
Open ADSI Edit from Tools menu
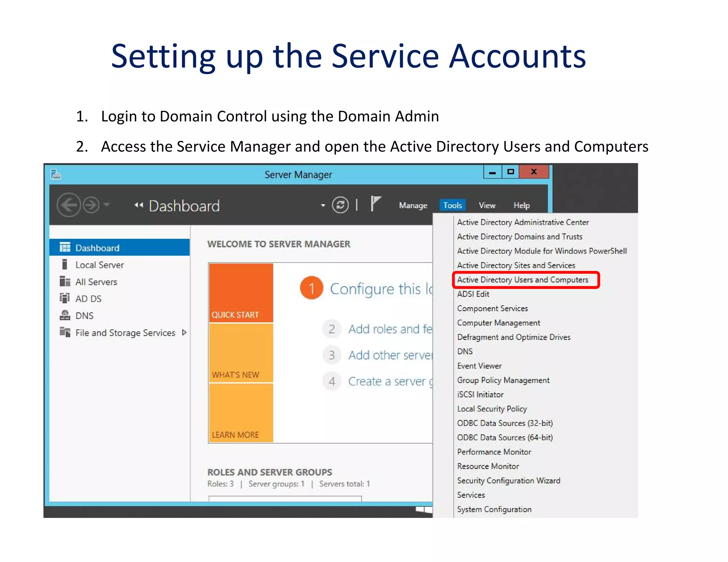(473, 294)
